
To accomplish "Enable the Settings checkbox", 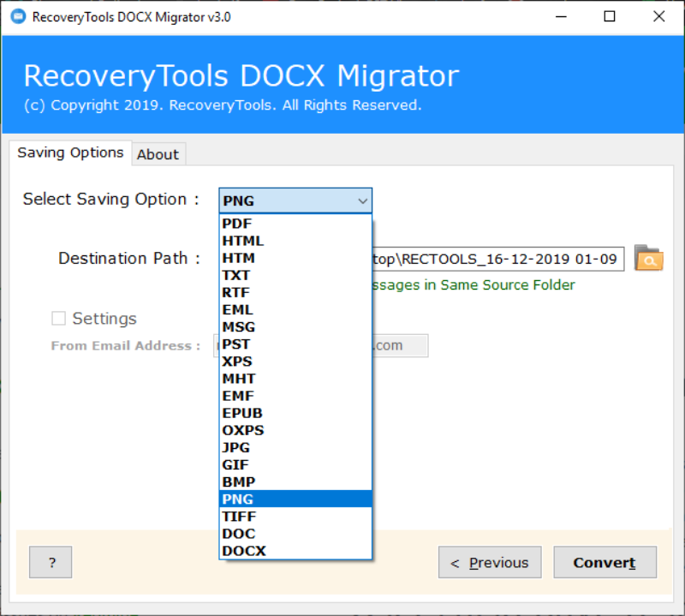I will pos(58,318).
